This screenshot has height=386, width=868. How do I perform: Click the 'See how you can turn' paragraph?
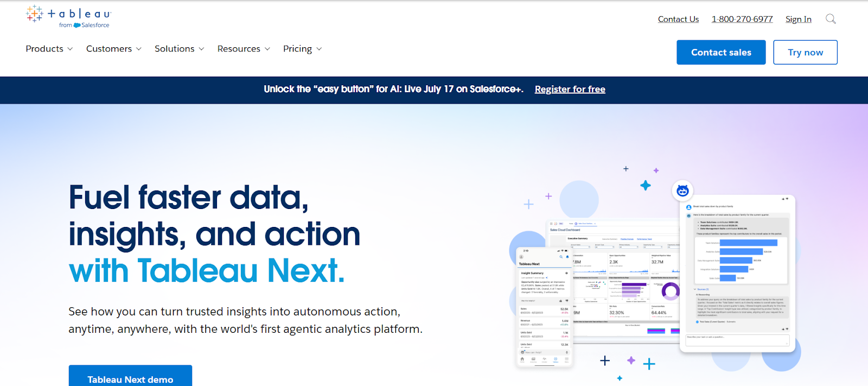coord(245,320)
